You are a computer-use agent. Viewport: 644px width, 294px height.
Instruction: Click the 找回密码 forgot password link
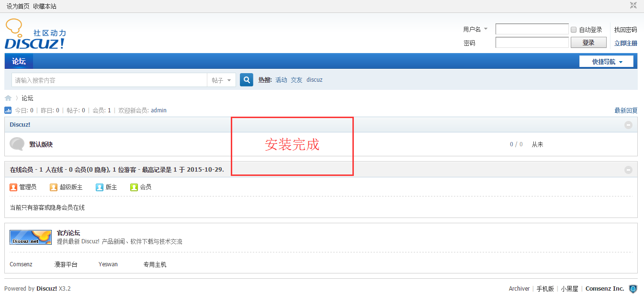tap(625, 30)
